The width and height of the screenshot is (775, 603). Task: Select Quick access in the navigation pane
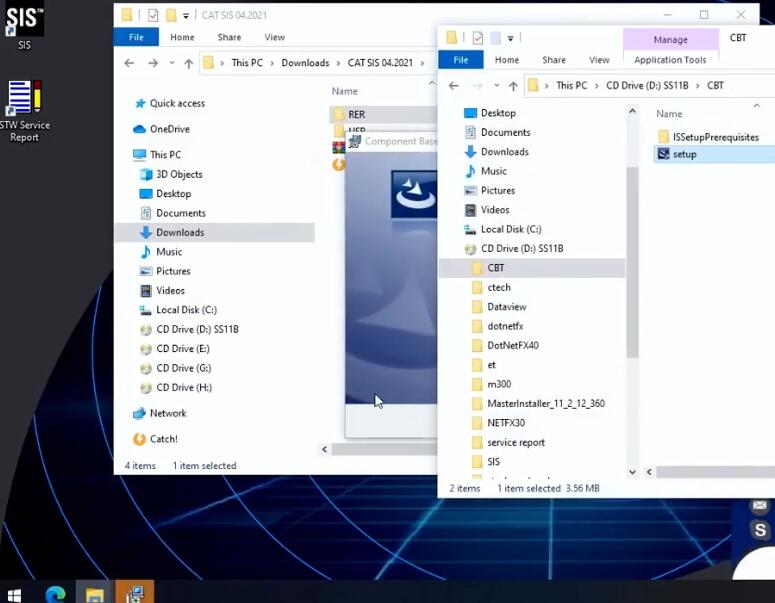coord(177,103)
